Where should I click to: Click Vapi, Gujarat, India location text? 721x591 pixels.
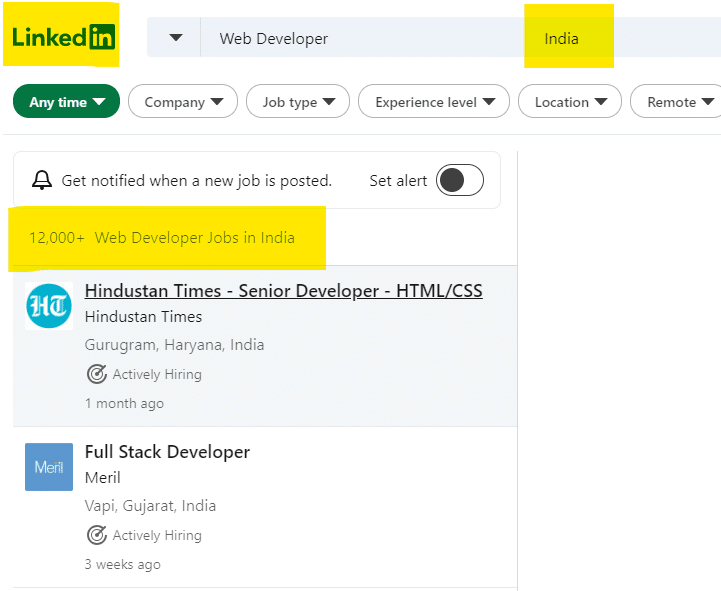tap(150, 506)
